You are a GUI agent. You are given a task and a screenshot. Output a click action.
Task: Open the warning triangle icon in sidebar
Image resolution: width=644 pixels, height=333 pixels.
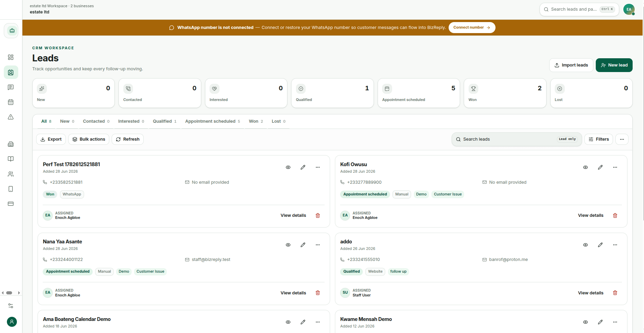[11, 117]
